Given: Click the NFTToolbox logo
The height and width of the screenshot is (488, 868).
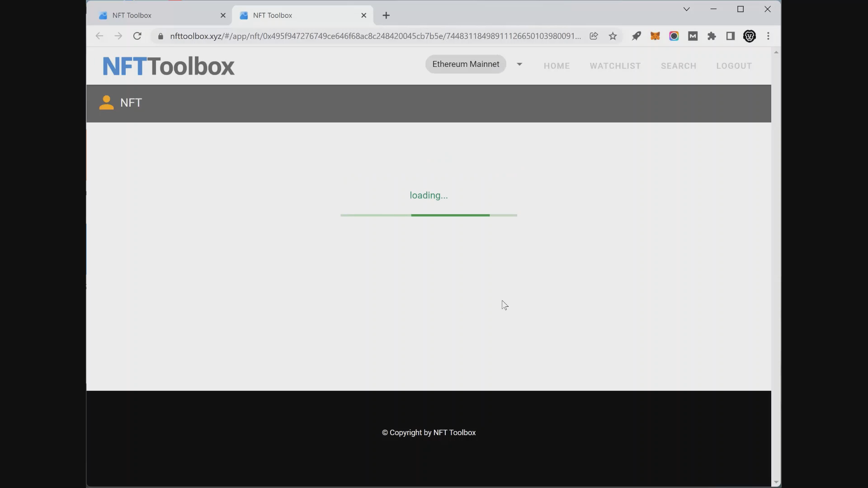Looking at the screenshot, I should coord(168,66).
